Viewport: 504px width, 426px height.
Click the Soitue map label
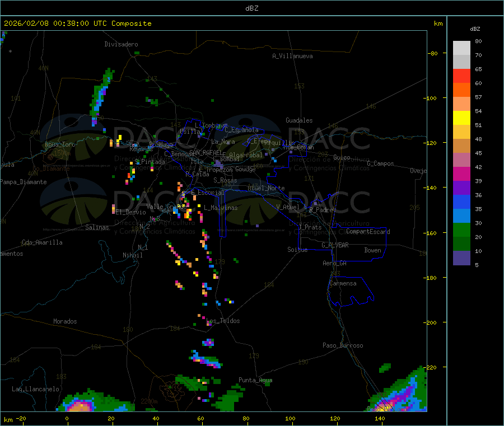(297, 250)
